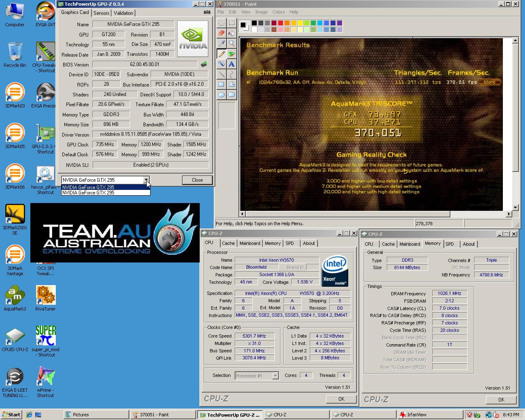Click the Driver Version field in GPU-Z

(x=150, y=134)
